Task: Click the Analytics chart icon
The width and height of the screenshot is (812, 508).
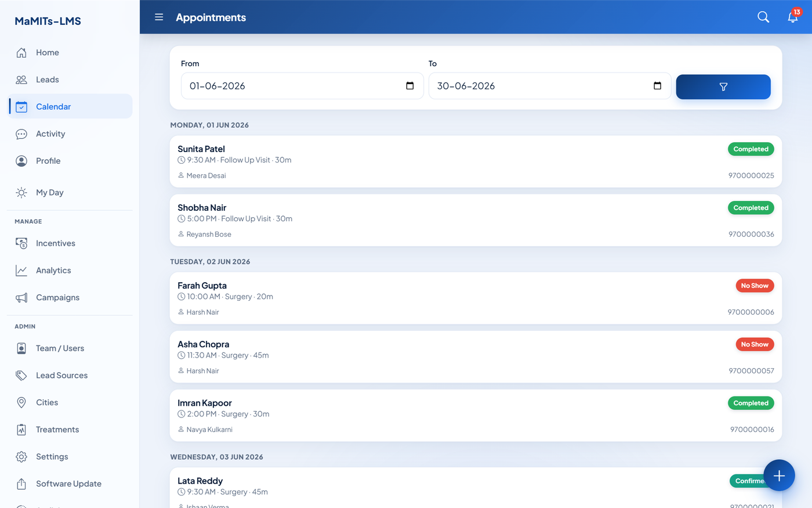Action: (21, 271)
